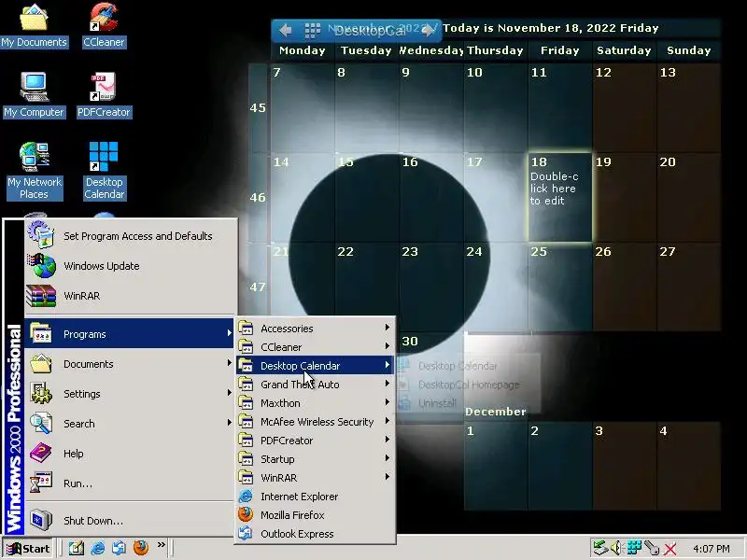Select calendar cell for December 1

point(496,466)
